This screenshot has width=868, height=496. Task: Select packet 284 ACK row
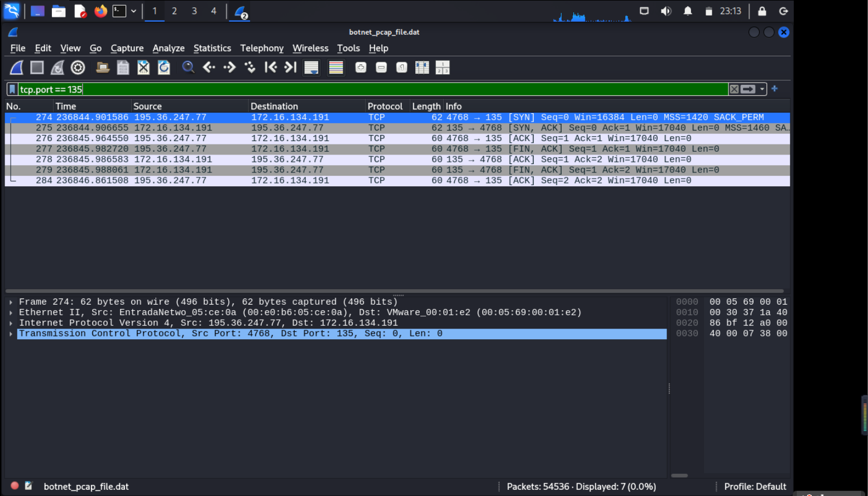397,181
